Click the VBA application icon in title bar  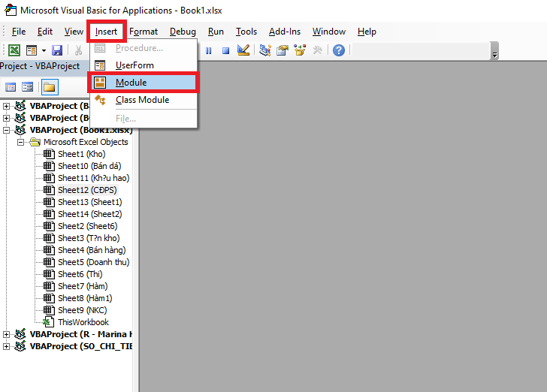point(10,10)
